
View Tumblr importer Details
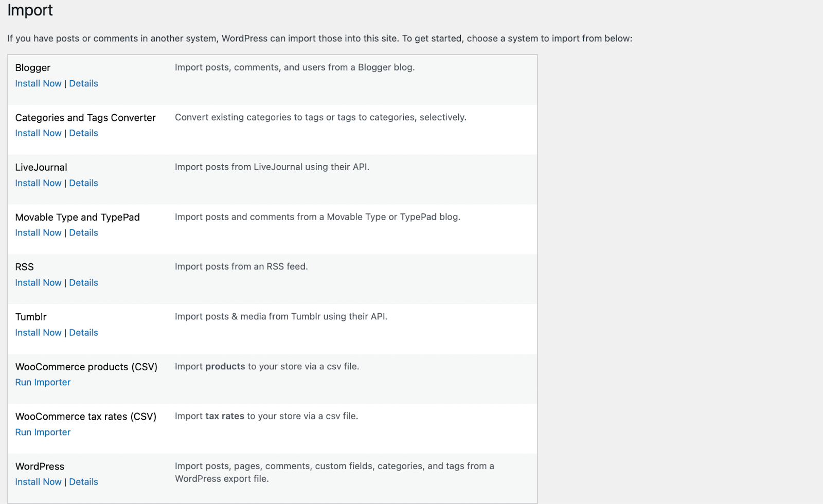pyautogui.click(x=83, y=333)
